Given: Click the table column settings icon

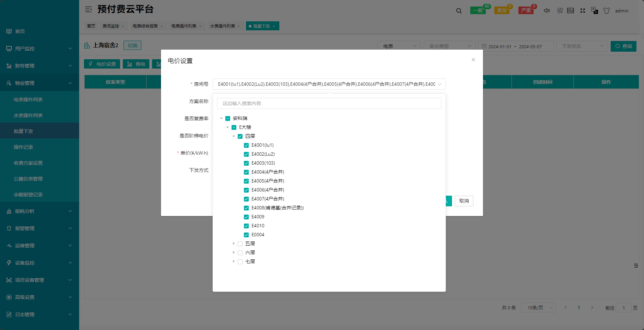Looking at the screenshot, I should click(x=636, y=266).
